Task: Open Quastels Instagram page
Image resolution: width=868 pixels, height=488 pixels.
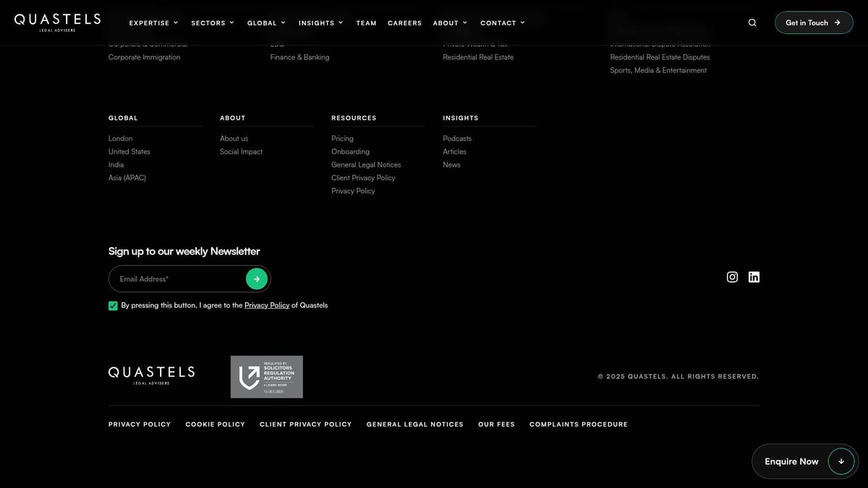Action: tap(732, 277)
